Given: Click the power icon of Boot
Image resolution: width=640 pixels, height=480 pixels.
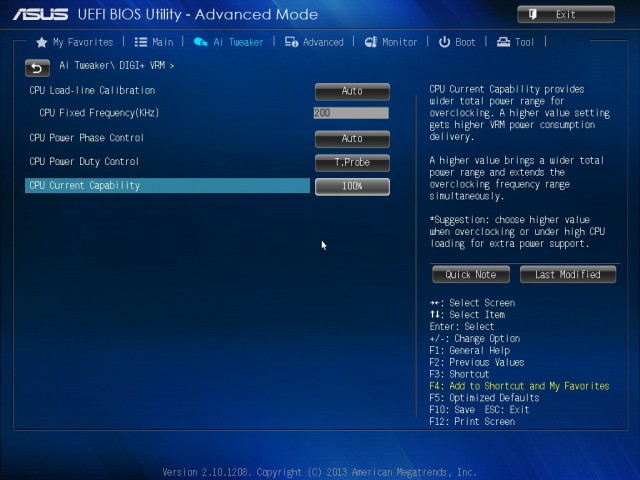Looking at the screenshot, I should (x=444, y=42).
